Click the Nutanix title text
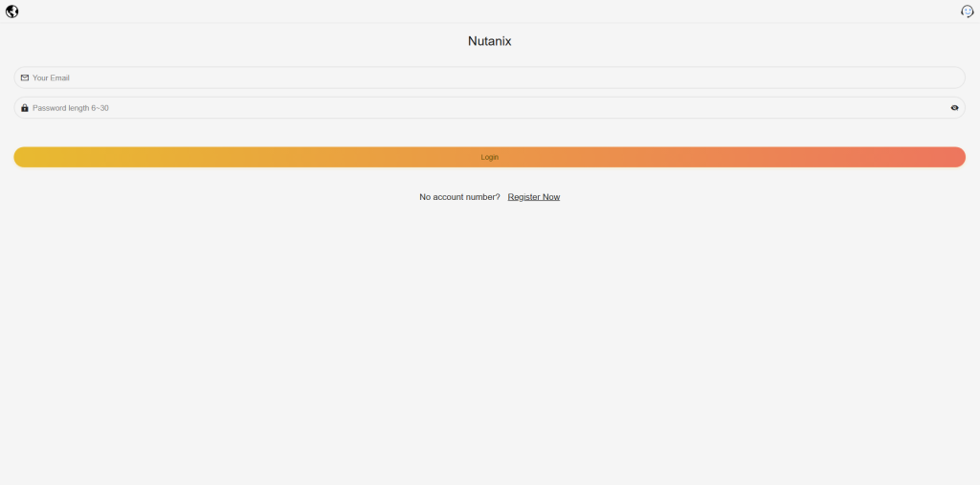 pos(489,41)
